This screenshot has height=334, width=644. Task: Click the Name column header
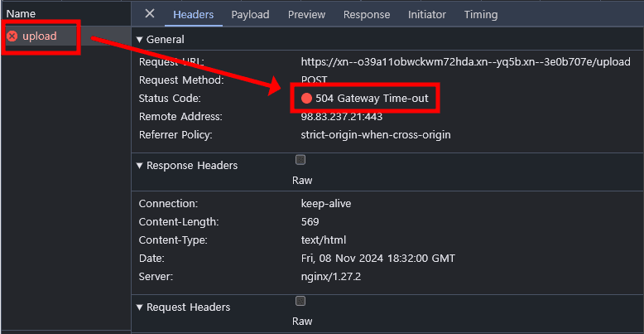point(21,14)
